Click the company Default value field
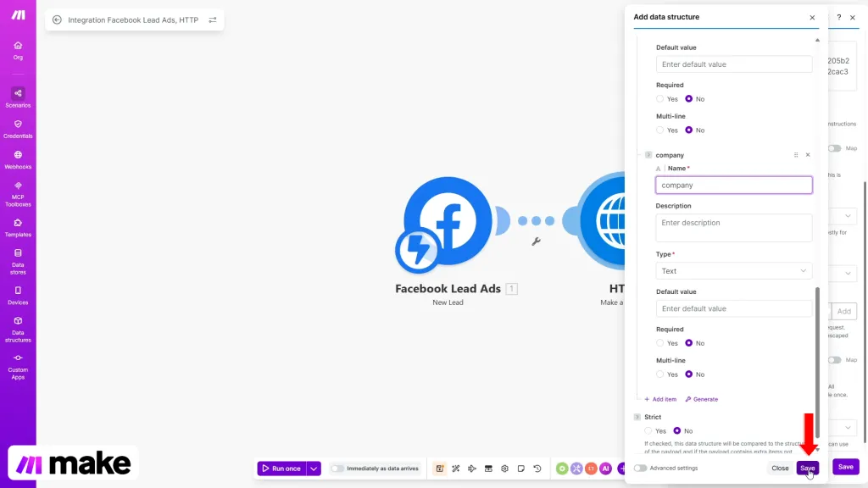The width and height of the screenshot is (868, 488). click(x=734, y=308)
